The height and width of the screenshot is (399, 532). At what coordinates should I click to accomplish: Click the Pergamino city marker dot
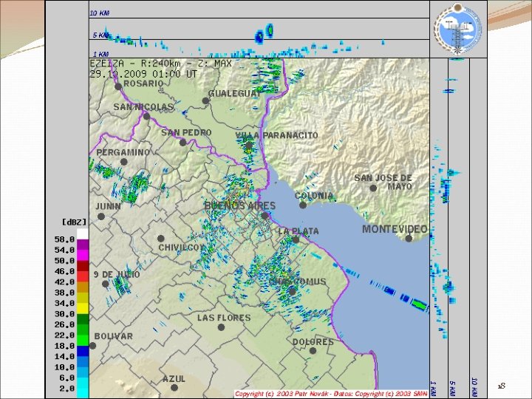[124, 162]
